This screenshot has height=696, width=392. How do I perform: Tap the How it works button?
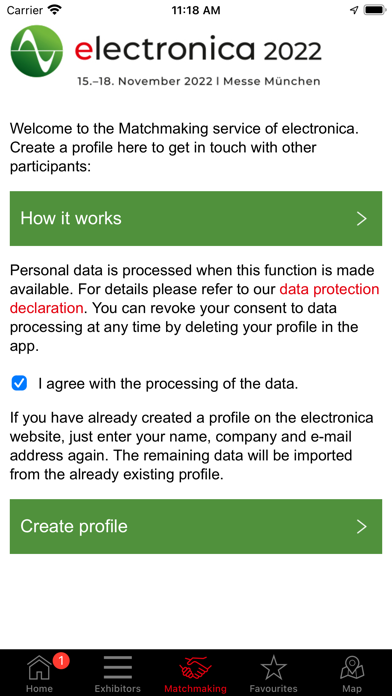[x=196, y=218]
